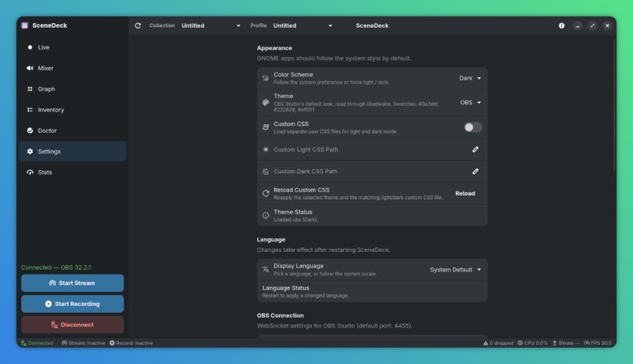Open the Mixer page in sidebar

(x=73, y=68)
